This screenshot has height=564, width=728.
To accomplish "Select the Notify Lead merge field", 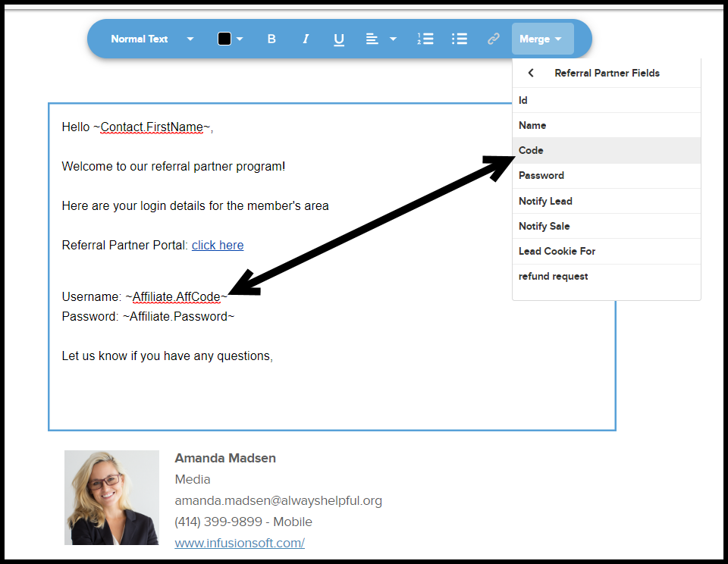I will point(607,201).
